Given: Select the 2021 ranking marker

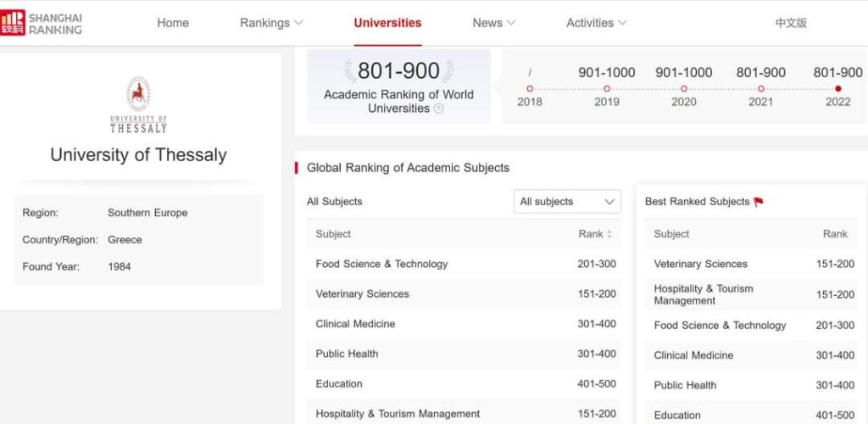Looking at the screenshot, I should tap(761, 88).
